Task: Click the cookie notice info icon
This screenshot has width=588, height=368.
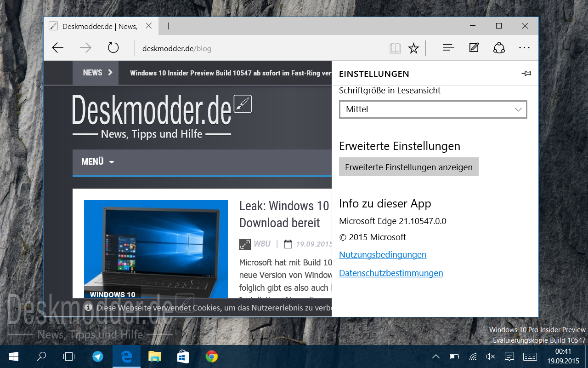Action: click(x=89, y=308)
